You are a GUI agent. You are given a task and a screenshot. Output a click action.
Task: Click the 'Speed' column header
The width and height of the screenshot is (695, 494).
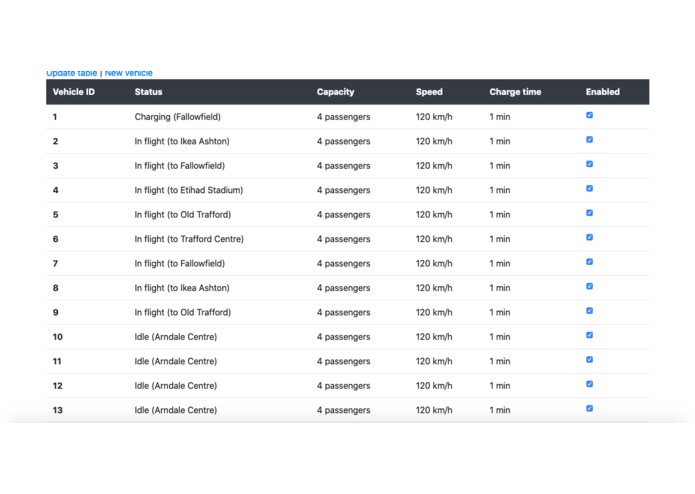429,92
